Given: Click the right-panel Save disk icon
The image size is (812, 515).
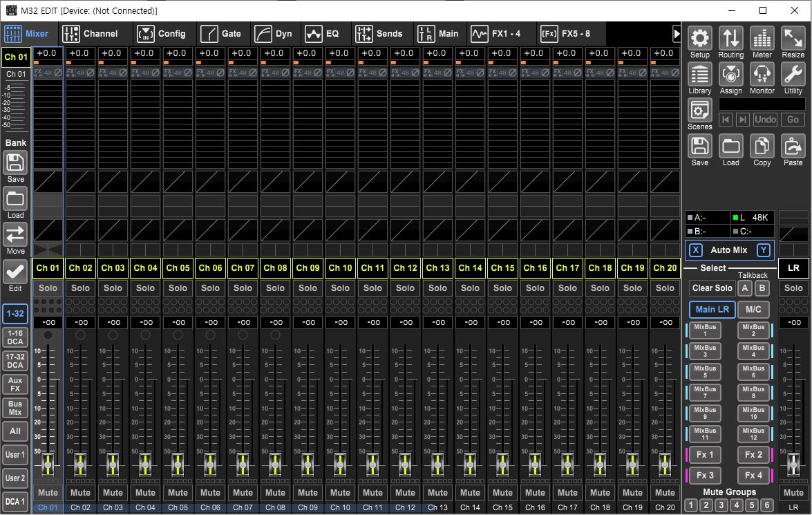Looking at the screenshot, I should 699,146.
